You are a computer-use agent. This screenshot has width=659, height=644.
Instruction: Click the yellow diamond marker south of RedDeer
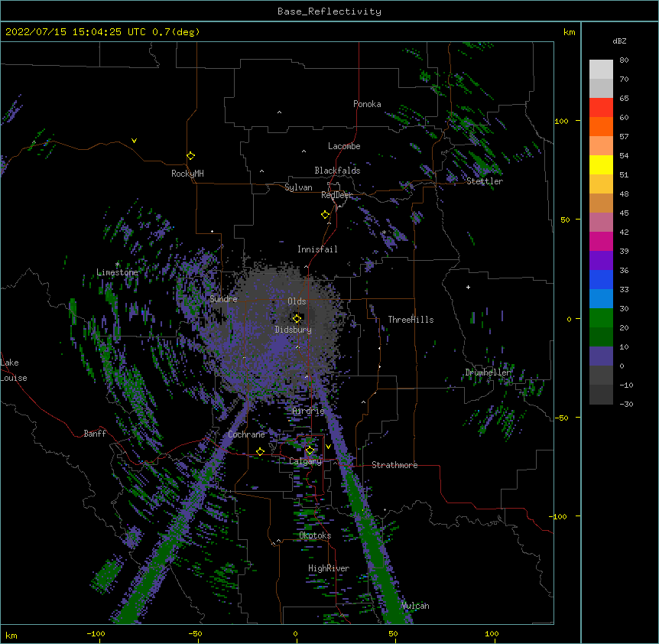tap(326, 215)
